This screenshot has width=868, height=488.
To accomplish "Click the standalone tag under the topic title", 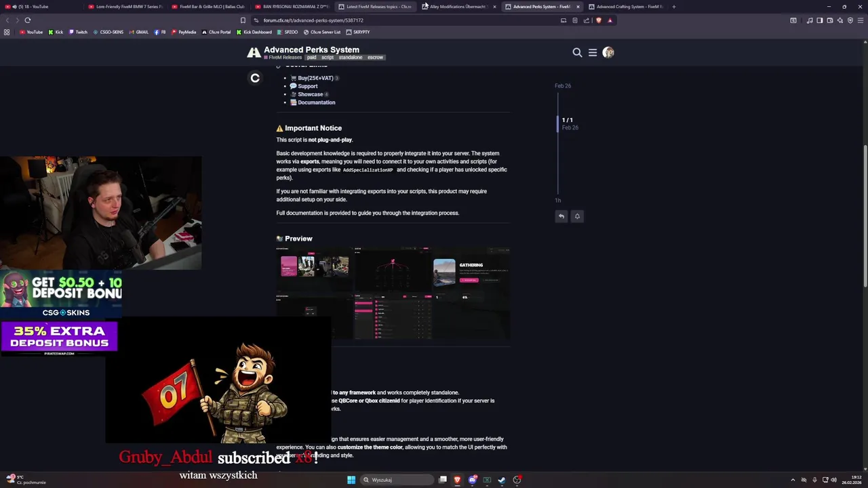I will point(350,58).
